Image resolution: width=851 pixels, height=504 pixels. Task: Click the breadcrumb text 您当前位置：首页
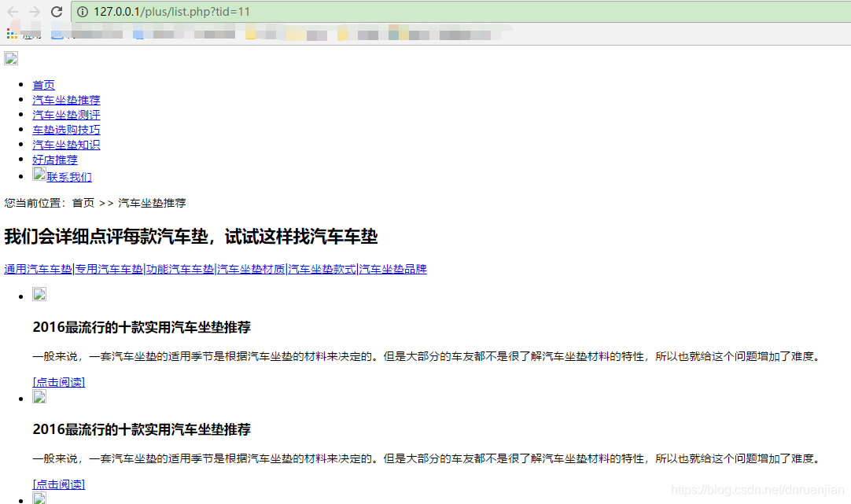coord(50,203)
